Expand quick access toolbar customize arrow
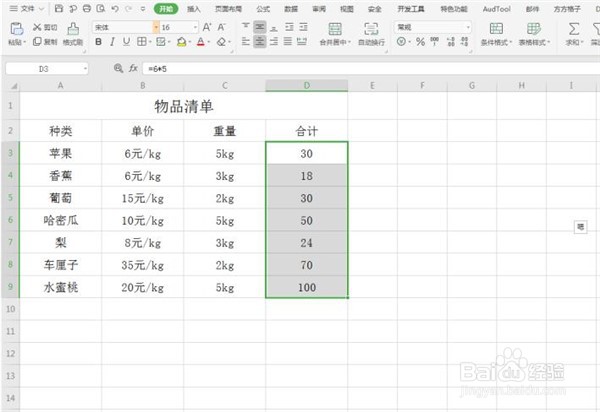The width and height of the screenshot is (600, 412). (143, 8)
